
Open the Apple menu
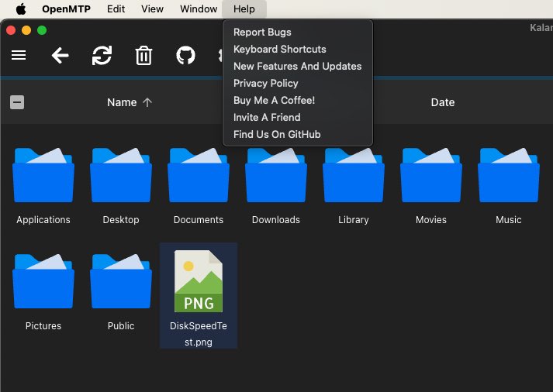pos(21,9)
